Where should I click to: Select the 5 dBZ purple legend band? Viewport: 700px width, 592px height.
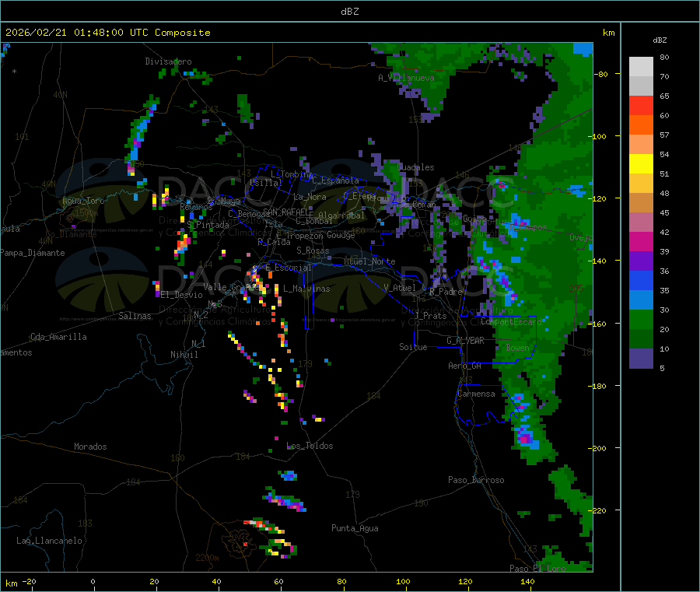click(x=641, y=359)
